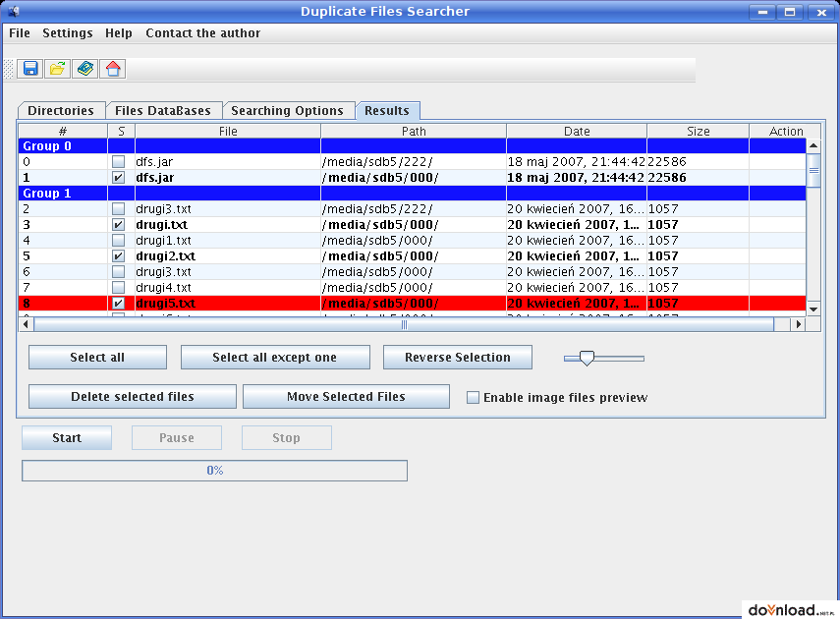
Task: Click the vertical scrollbar thumb
Action: tap(813, 170)
